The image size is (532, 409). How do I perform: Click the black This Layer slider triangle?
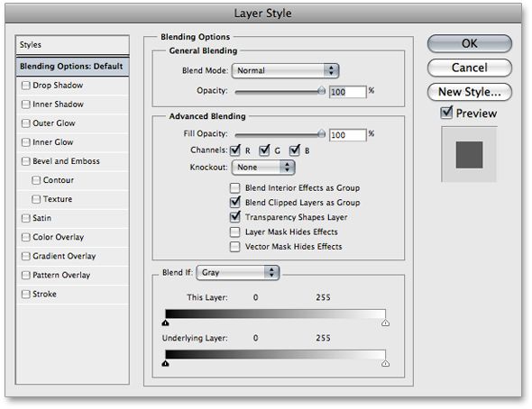point(165,323)
